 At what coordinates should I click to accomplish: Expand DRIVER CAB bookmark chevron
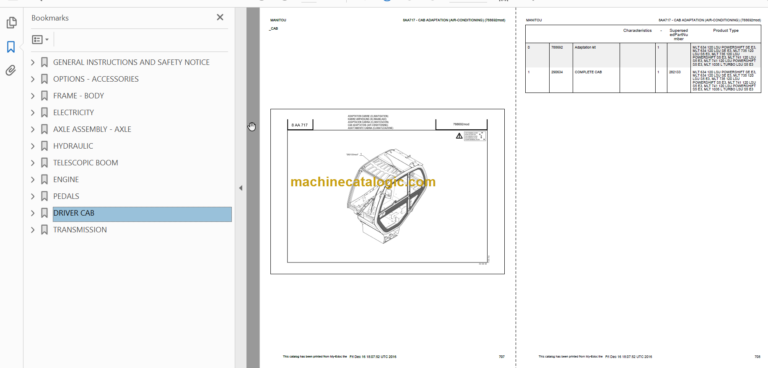click(33, 213)
